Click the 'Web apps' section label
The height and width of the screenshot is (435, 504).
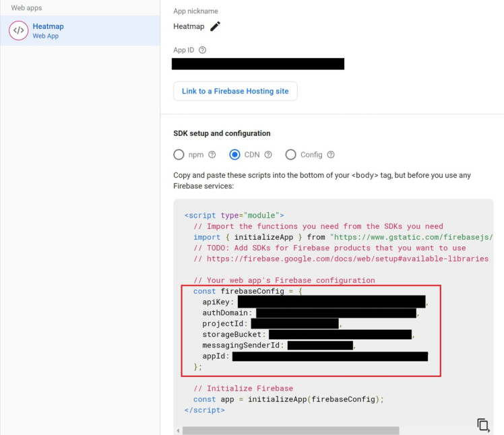click(26, 8)
